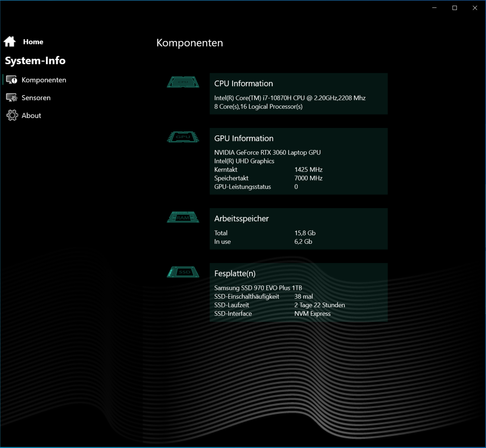Click the Fesplatte(n) heading
Image resolution: width=486 pixels, height=448 pixels.
235,274
